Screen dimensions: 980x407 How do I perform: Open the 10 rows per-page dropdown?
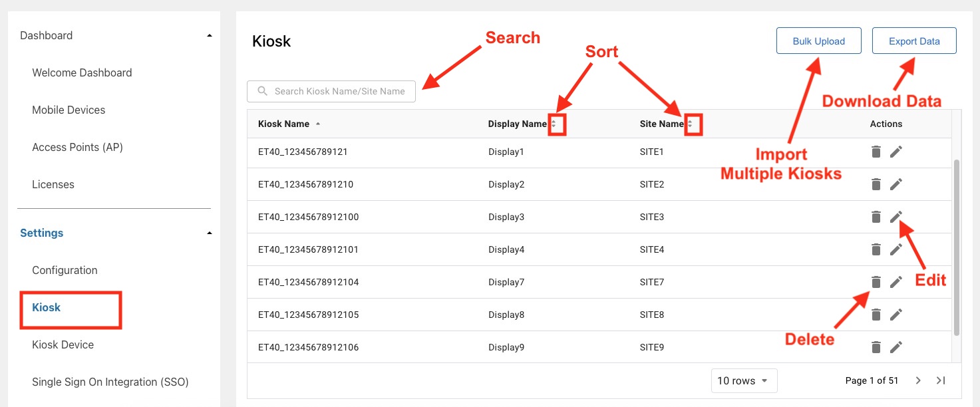(743, 381)
